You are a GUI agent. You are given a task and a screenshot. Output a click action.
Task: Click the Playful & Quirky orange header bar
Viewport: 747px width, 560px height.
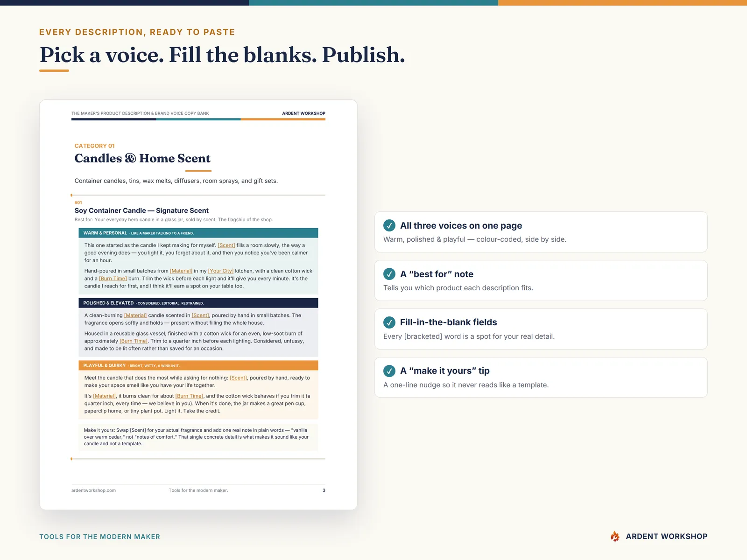tap(198, 365)
